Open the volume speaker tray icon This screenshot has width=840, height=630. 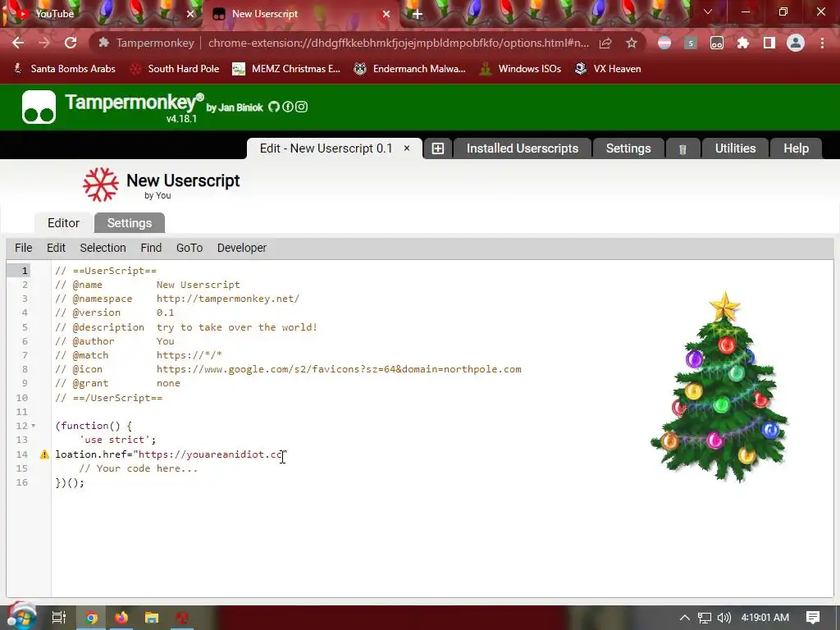click(724, 618)
